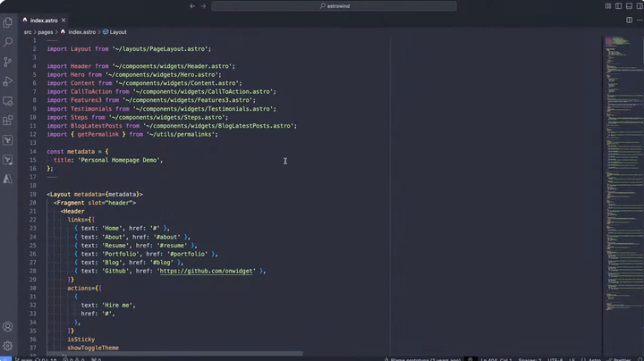Click the src breadcrumb
This screenshot has height=361, width=644.
point(28,32)
